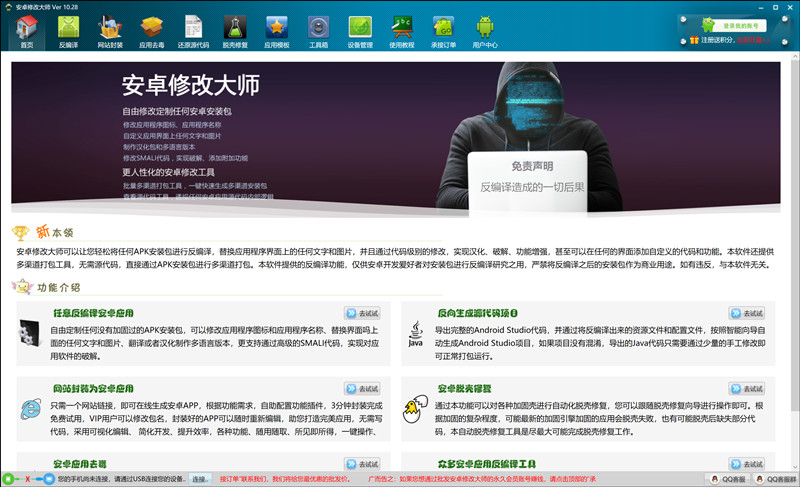Click the 自由修改定制任何安卓安装包 banner subtitle
The height and width of the screenshot is (487, 800).
(177, 111)
